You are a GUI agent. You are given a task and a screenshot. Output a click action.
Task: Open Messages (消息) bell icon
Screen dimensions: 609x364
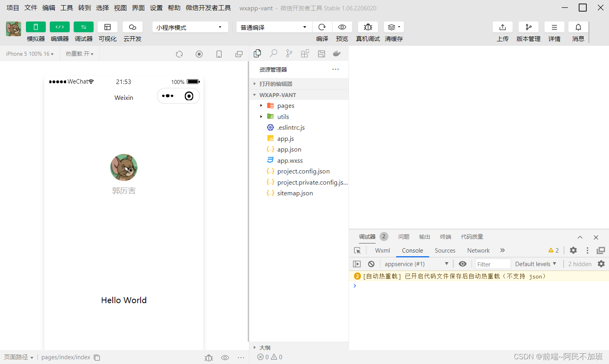578,27
